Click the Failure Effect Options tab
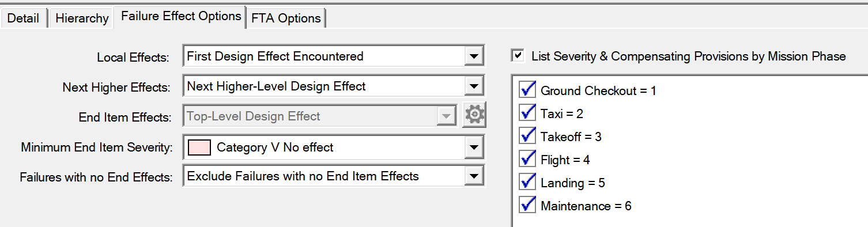Screen dimensions: 868x227 181,16
